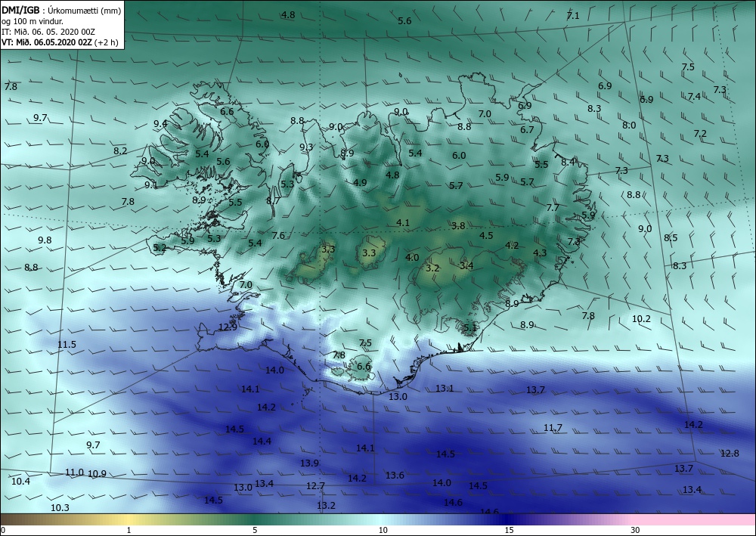The height and width of the screenshot is (536, 756).
Task: Click the color scale label '15'
Action: pyautogui.click(x=509, y=530)
